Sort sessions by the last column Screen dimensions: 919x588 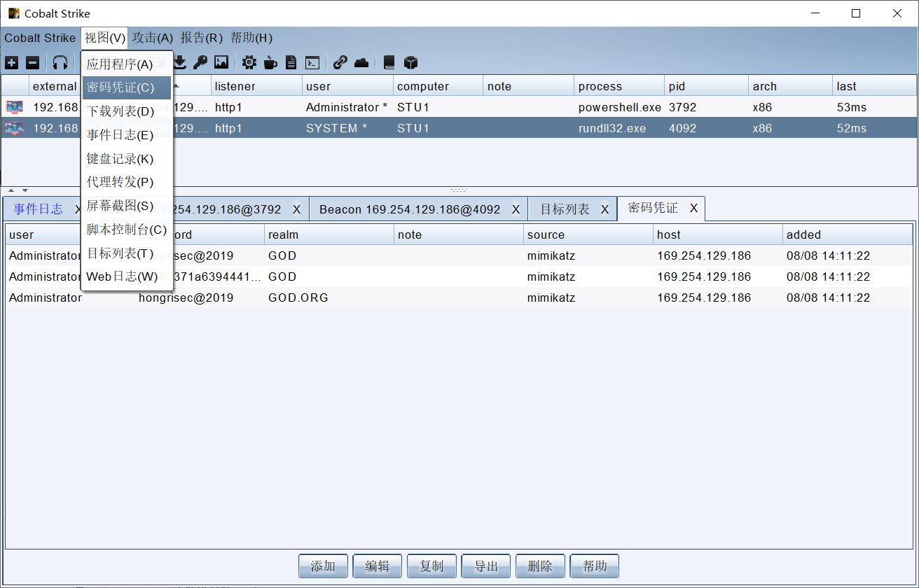tap(874, 86)
